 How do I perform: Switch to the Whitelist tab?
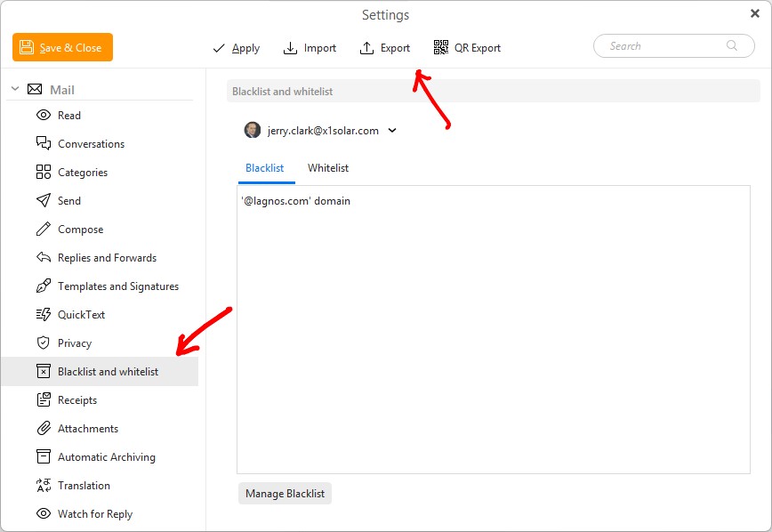point(327,168)
